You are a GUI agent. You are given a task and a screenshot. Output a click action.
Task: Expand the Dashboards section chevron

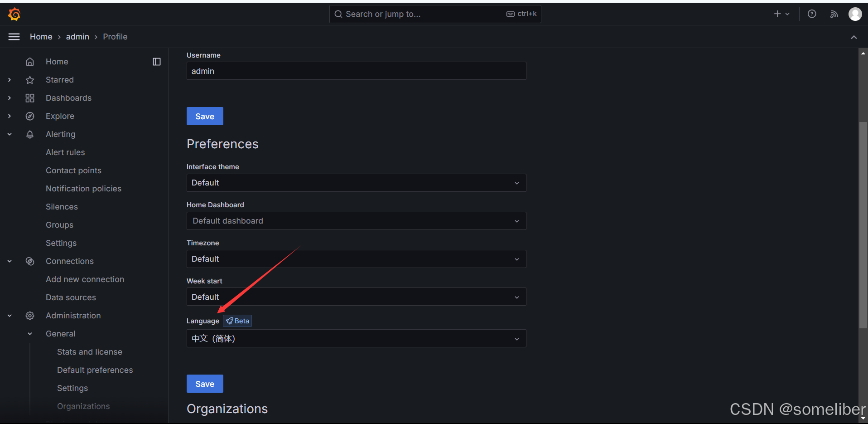[10, 98]
